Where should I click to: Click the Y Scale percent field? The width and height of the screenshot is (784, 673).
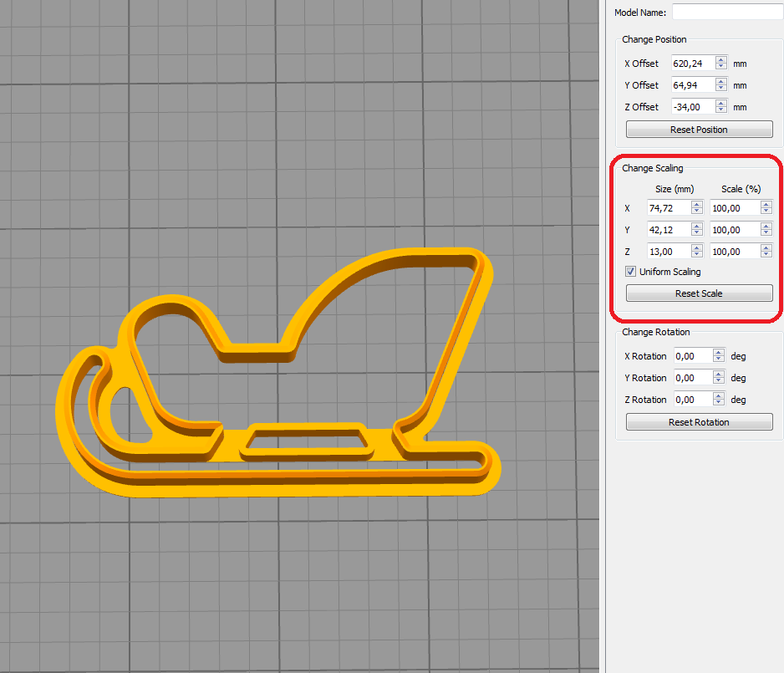pyautogui.click(x=735, y=230)
